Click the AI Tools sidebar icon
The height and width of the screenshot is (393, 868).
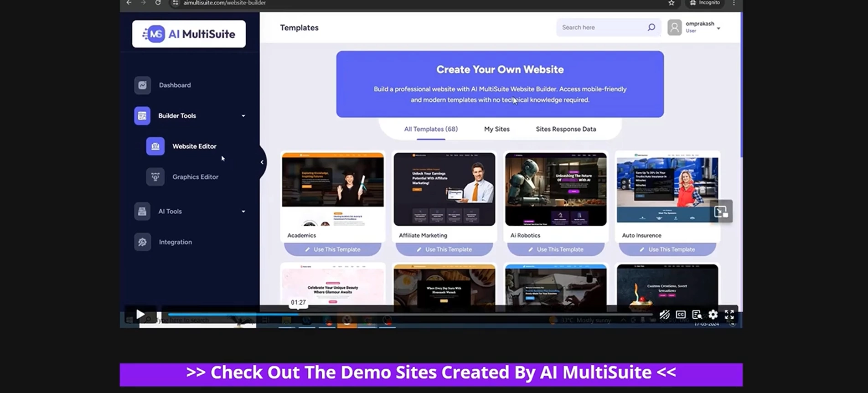[142, 212]
